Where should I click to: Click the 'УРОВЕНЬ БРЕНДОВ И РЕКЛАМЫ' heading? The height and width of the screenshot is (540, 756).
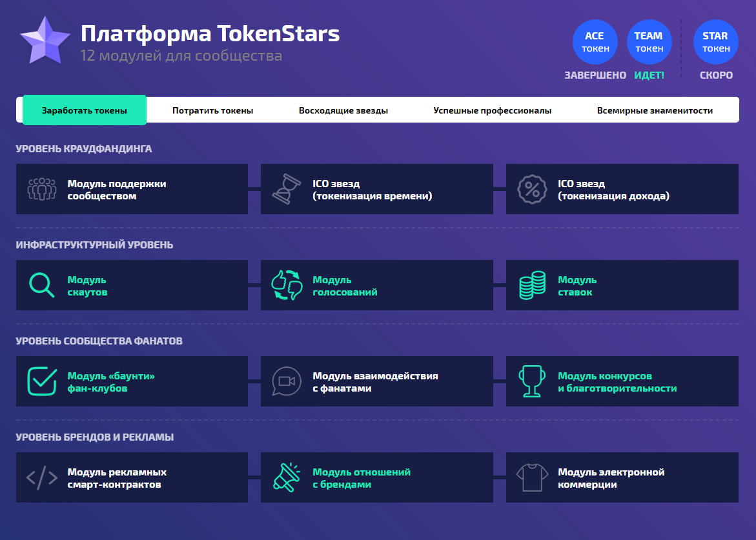tap(94, 437)
